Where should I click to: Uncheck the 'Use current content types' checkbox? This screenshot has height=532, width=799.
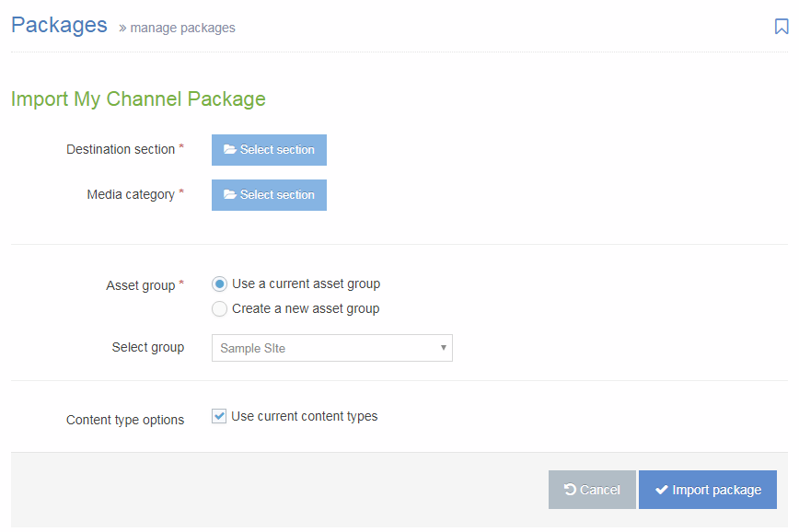pyautogui.click(x=219, y=416)
